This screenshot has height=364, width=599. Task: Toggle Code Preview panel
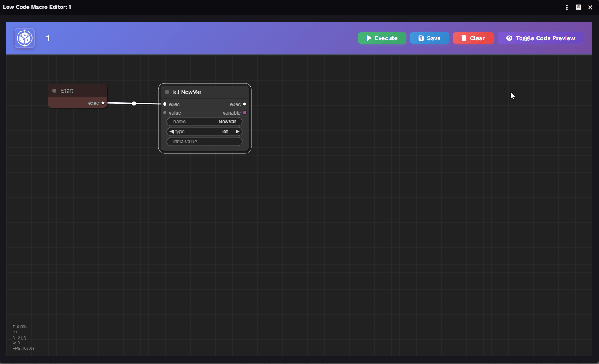pos(540,38)
